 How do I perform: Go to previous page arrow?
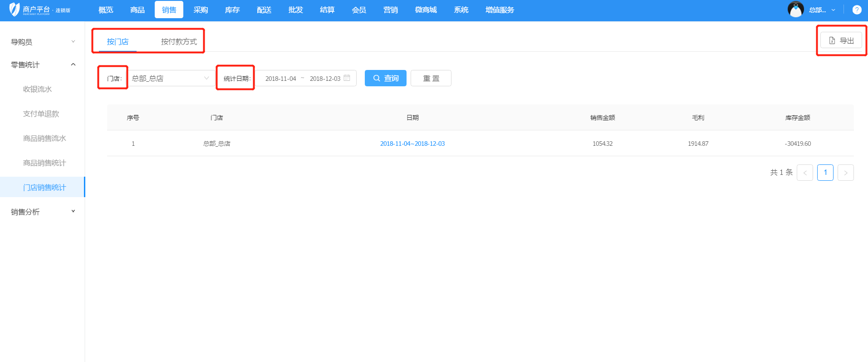pyautogui.click(x=804, y=173)
